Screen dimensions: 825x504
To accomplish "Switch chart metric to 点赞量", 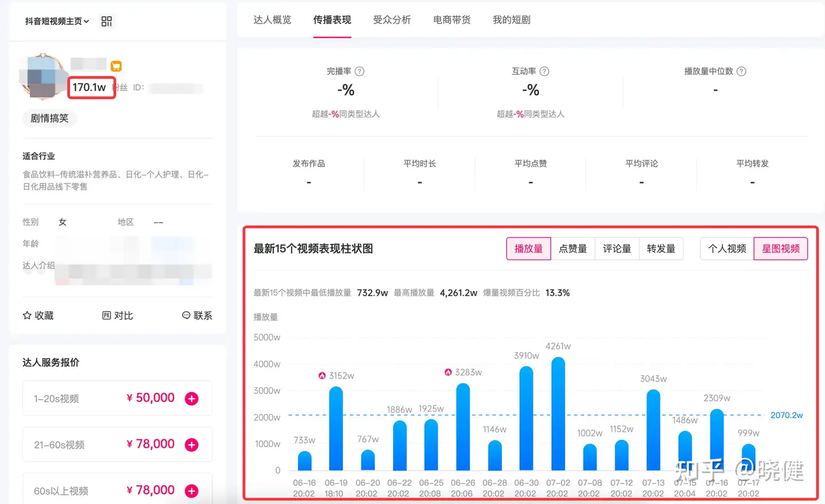I will 572,249.
